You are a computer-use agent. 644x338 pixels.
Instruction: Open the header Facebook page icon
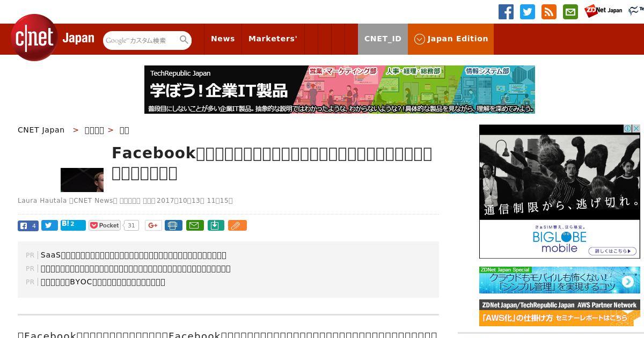506,12
